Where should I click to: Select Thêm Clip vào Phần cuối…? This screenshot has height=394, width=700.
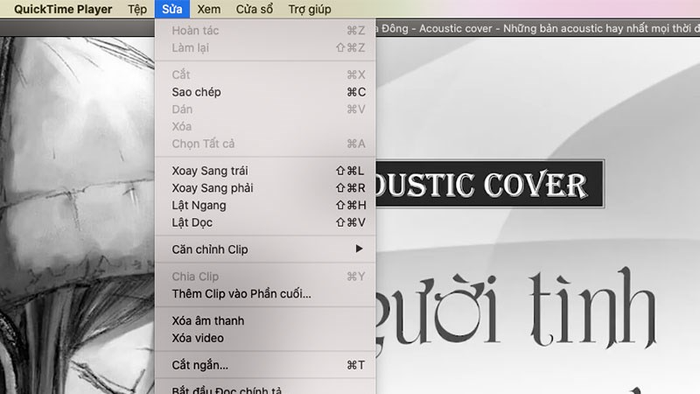point(265,294)
